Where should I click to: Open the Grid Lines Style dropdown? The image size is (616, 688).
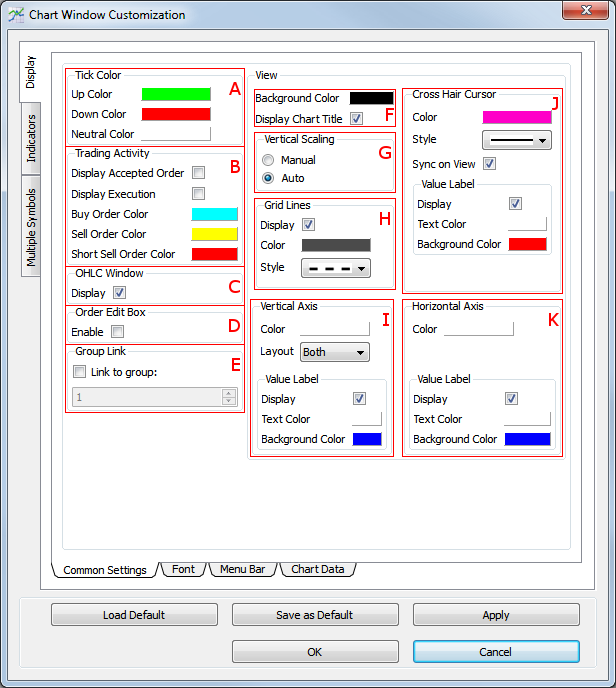(336, 268)
